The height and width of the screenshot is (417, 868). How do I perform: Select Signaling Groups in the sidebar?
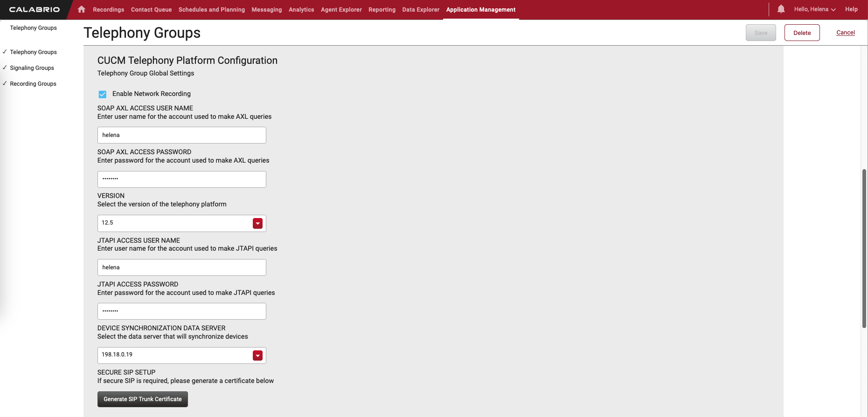(32, 68)
